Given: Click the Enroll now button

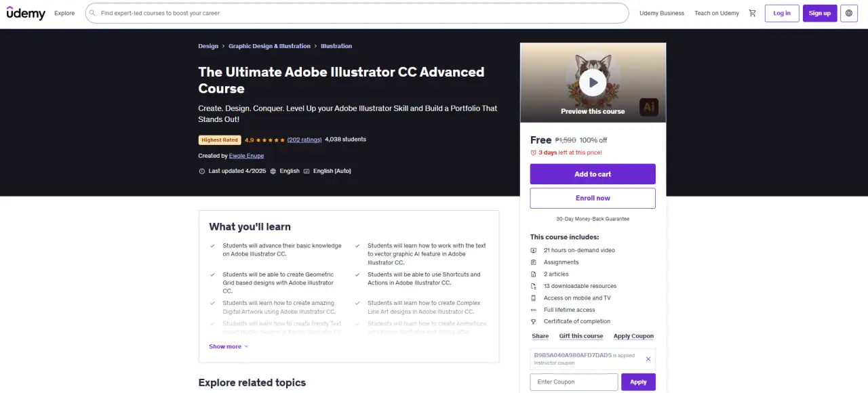Looking at the screenshot, I should point(593,198).
